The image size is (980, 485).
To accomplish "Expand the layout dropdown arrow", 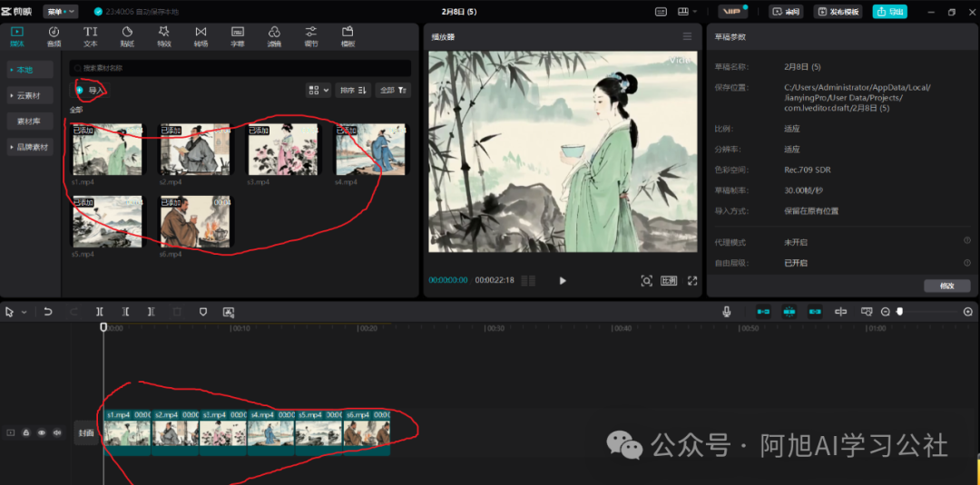I will [x=696, y=12].
